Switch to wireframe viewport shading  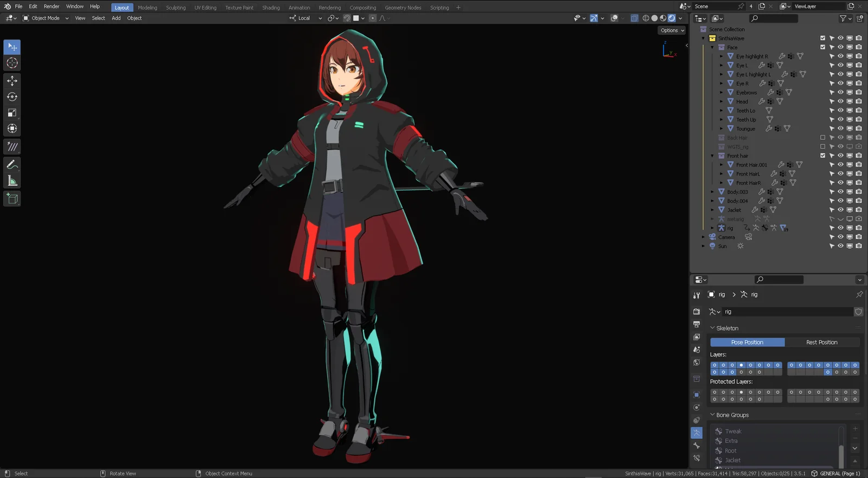pos(646,18)
